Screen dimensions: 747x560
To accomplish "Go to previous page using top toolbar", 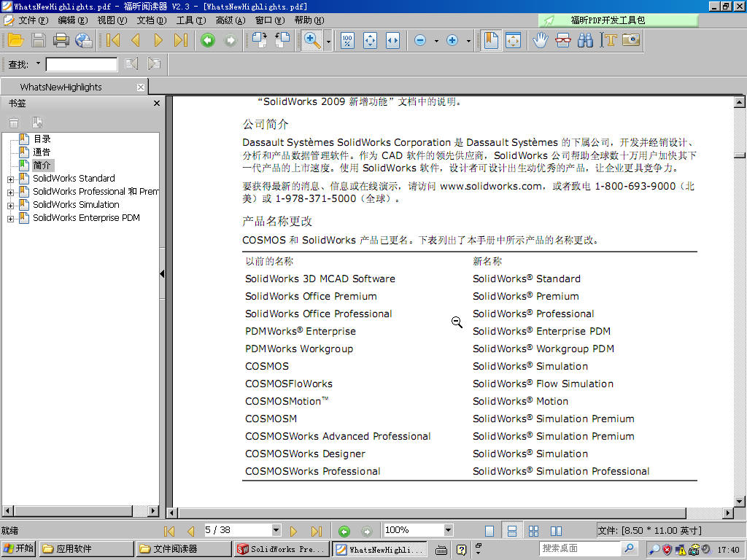I will (136, 41).
